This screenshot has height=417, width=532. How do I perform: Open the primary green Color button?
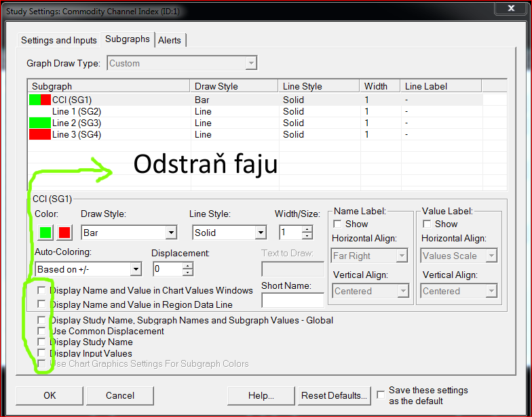45,233
